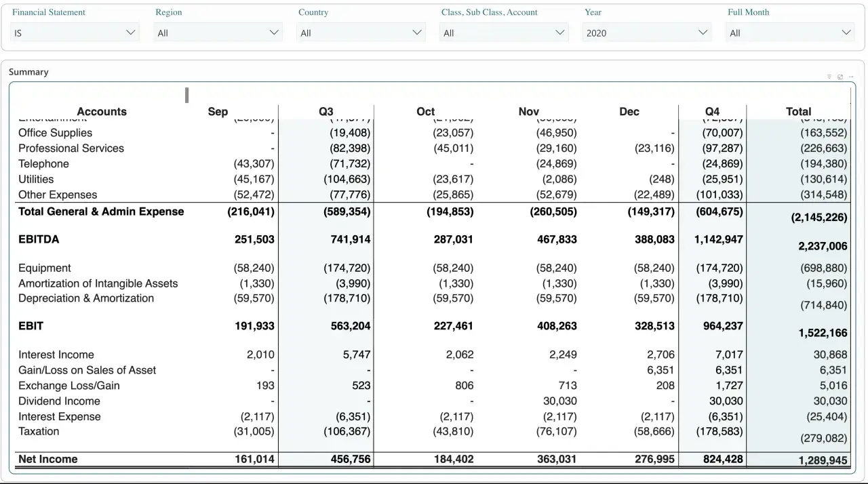Select the Utilities row label

coord(36,179)
